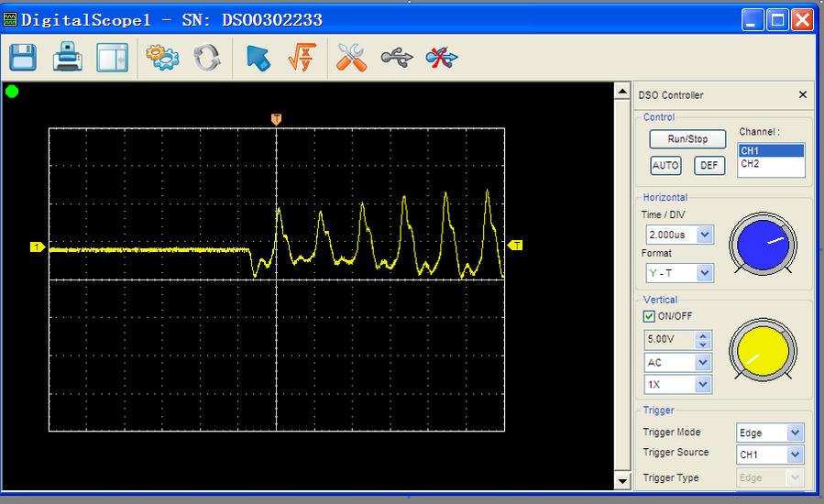Click the refresh arrows icon
Image resolution: width=824 pixels, height=504 pixels.
[207, 58]
